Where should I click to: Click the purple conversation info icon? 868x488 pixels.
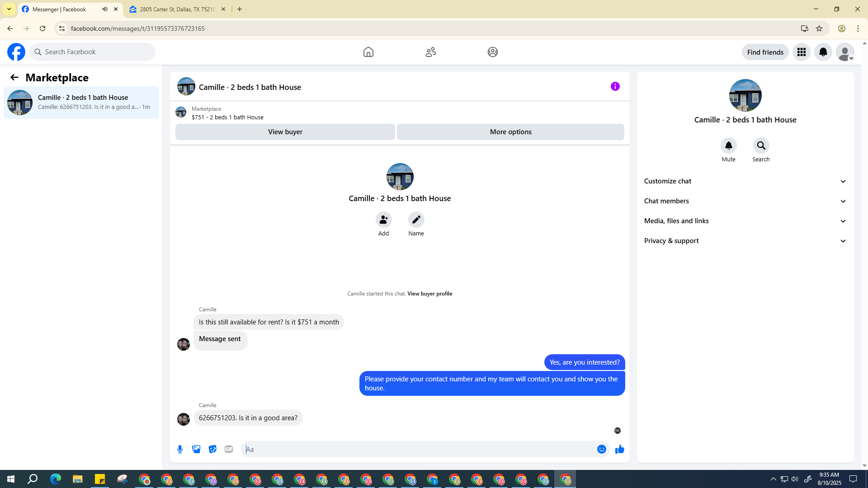pos(615,86)
